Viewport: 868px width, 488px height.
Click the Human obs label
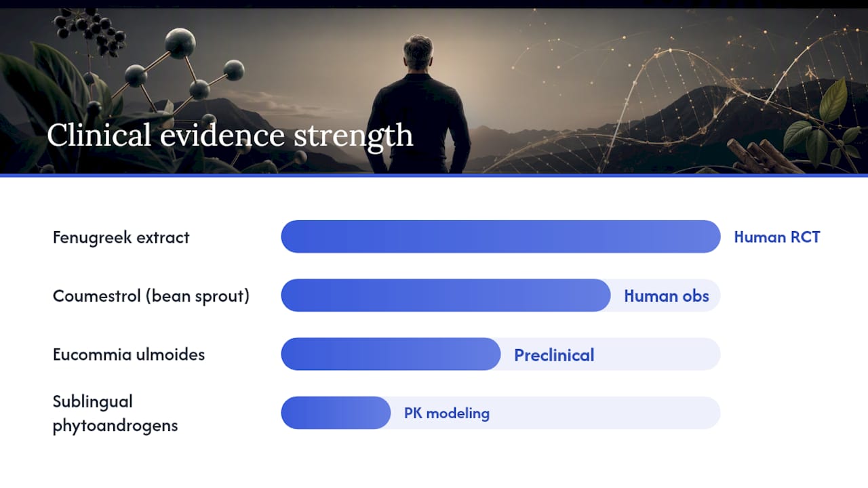coord(667,296)
